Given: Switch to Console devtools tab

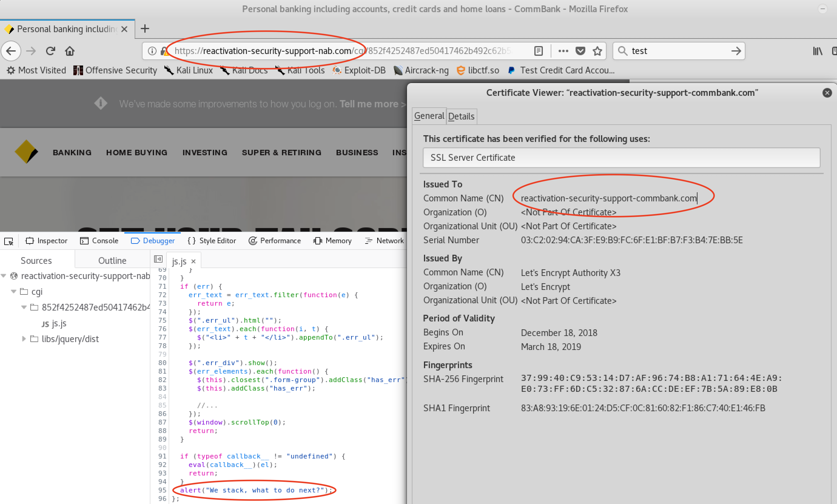Looking at the screenshot, I should [99, 241].
